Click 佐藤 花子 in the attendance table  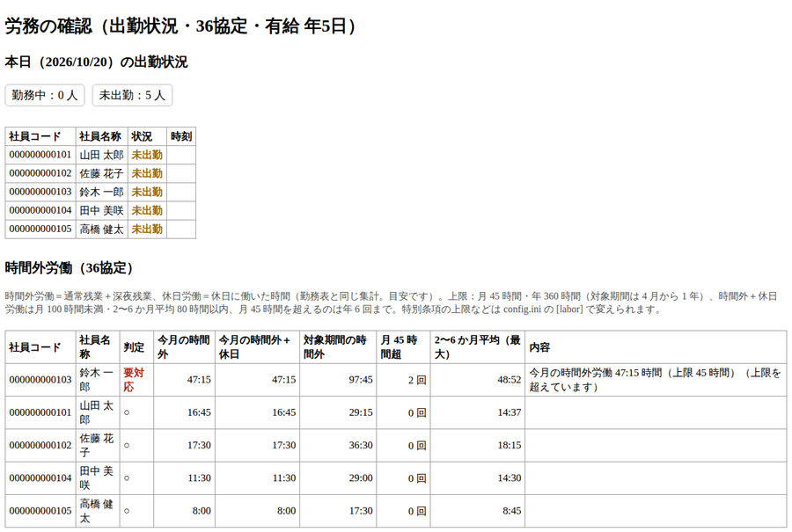[101, 173]
